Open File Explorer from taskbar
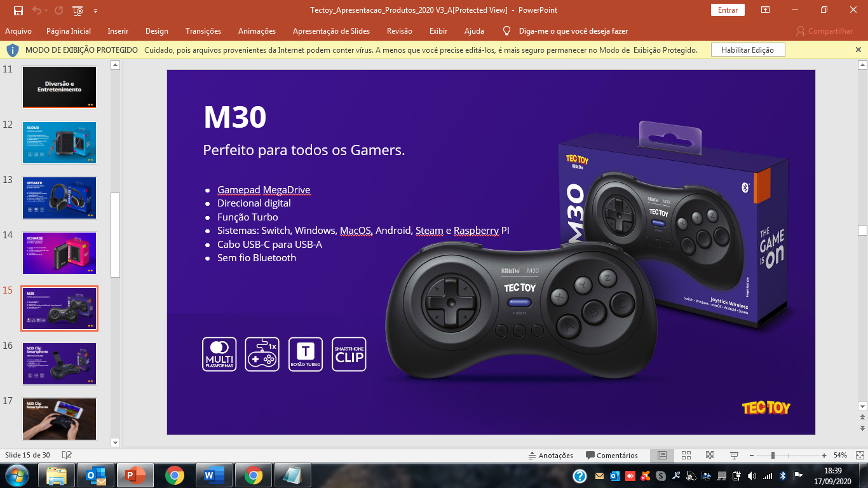The height and width of the screenshot is (488, 868). coord(57,475)
